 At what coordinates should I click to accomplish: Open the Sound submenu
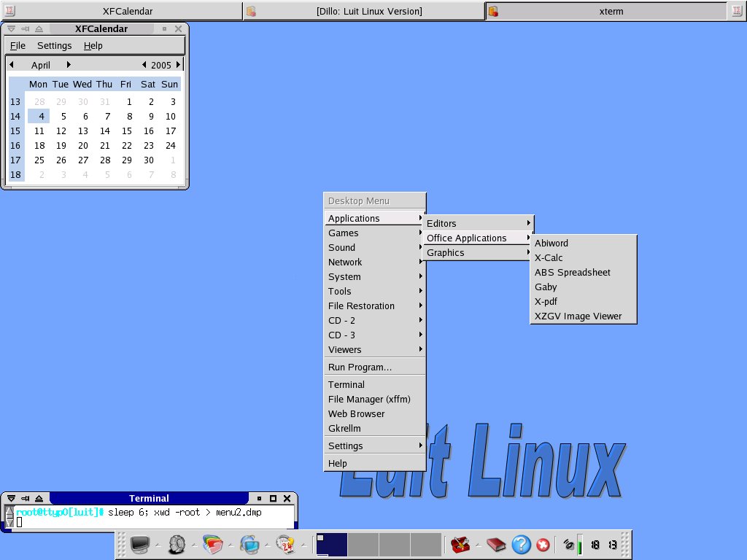(x=374, y=248)
